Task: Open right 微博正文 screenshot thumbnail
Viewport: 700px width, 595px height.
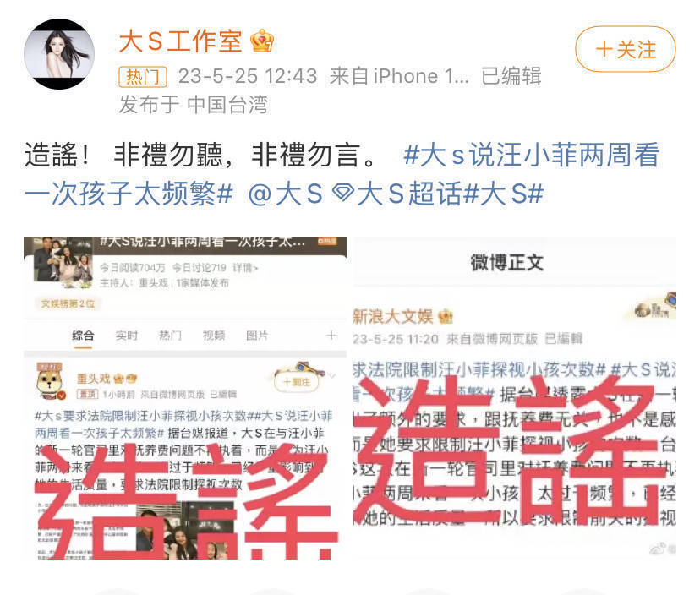Action: click(515, 398)
